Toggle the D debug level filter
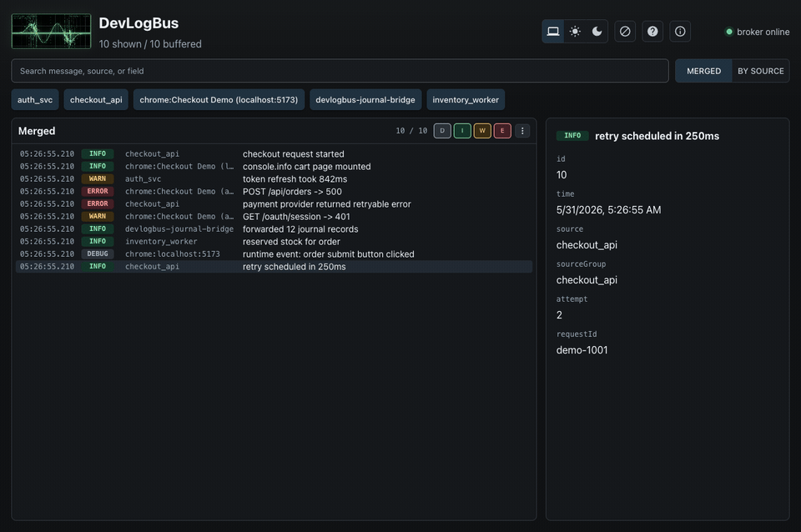Screen dimensions: 801x532 442,131
